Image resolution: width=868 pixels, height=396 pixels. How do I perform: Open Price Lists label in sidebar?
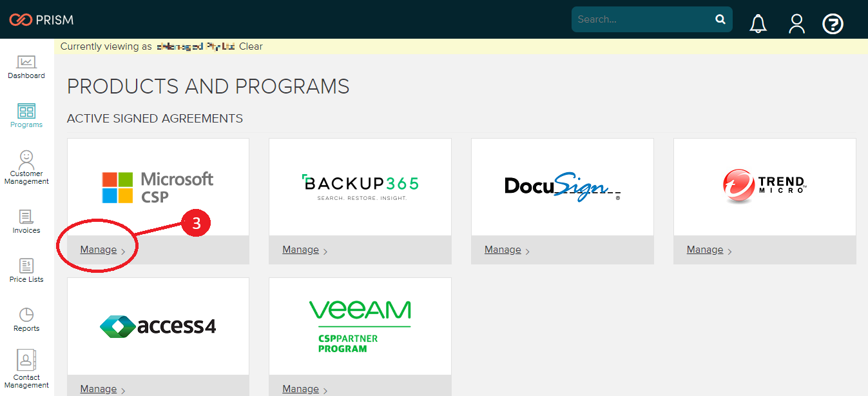click(x=26, y=279)
